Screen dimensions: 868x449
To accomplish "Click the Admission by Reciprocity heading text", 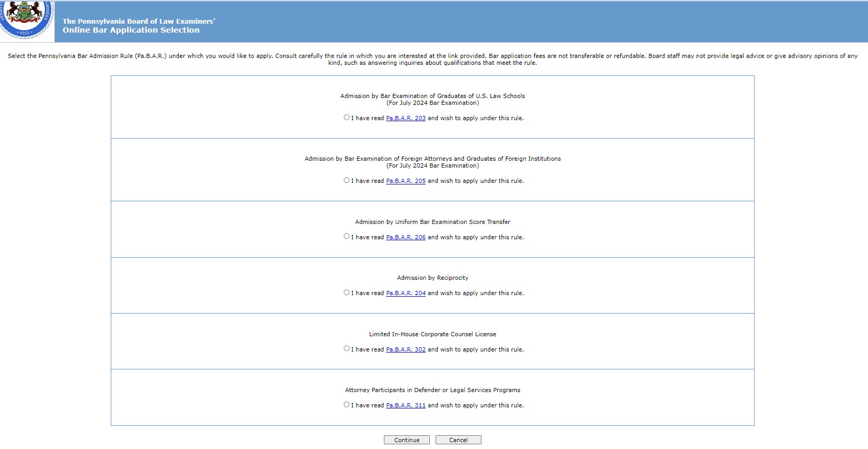I will (432, 278).
